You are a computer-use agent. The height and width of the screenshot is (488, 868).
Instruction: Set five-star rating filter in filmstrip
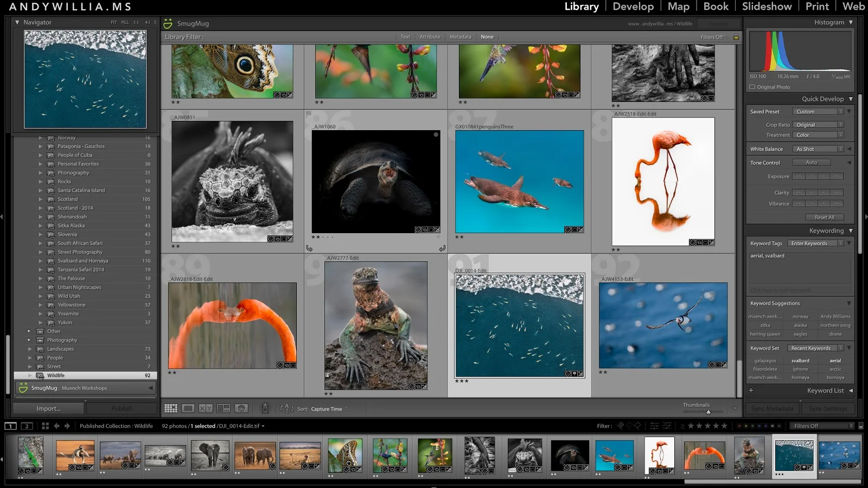724,426
